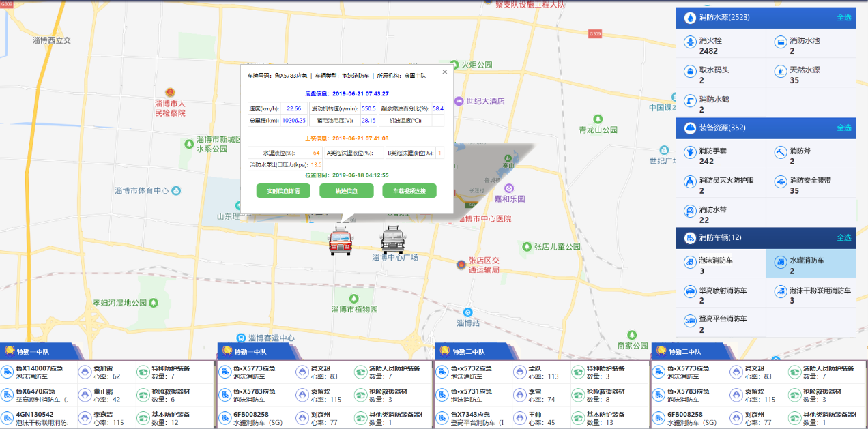Open the first 特勤一中队 tab at bottom left

pos(36,351)
